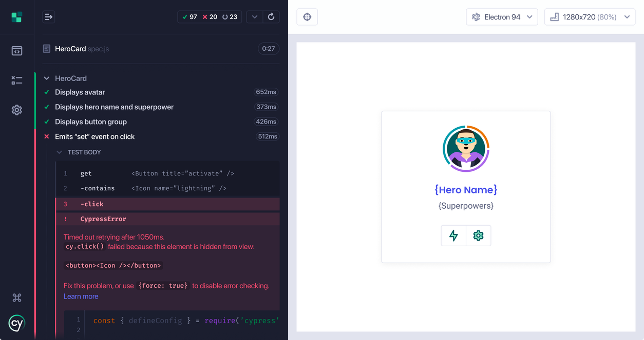This screenshot has width=644, height=340.
Task: Toggle the 97 passed tests filter
Action: 189,16
